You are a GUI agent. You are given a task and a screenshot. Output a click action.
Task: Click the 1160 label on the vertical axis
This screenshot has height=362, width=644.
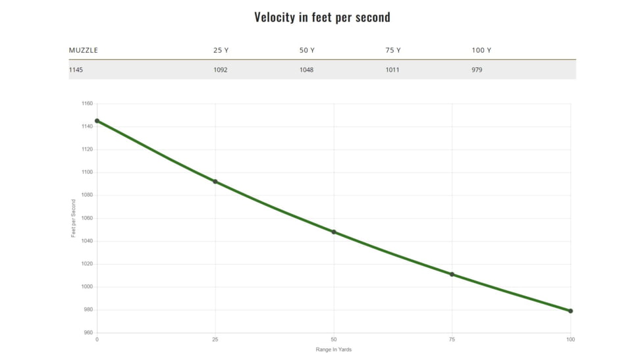87,104
